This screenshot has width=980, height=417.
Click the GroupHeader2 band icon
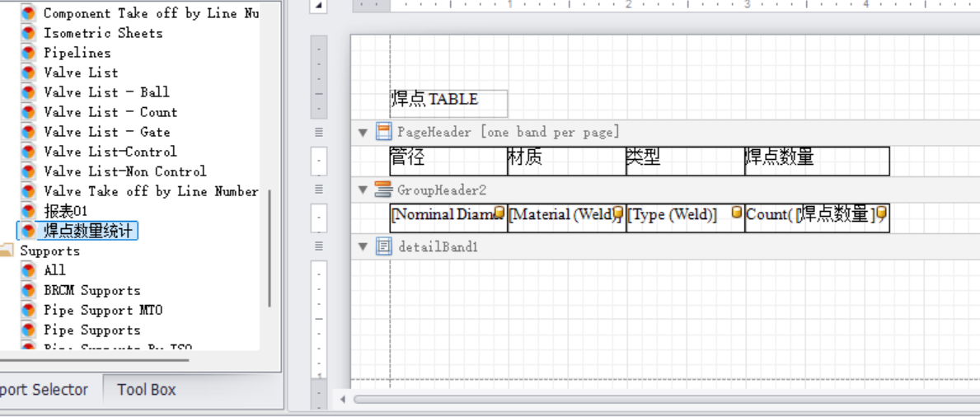point(384,190)
